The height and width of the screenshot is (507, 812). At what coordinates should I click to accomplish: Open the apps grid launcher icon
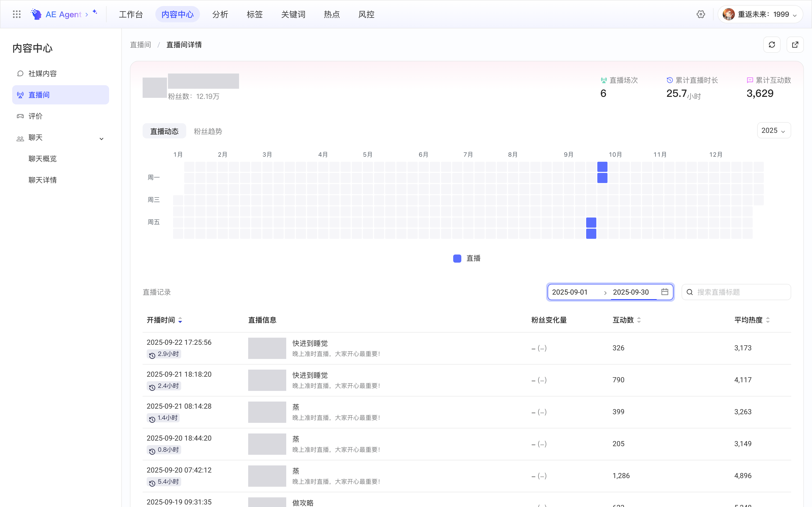pos(16,14)
